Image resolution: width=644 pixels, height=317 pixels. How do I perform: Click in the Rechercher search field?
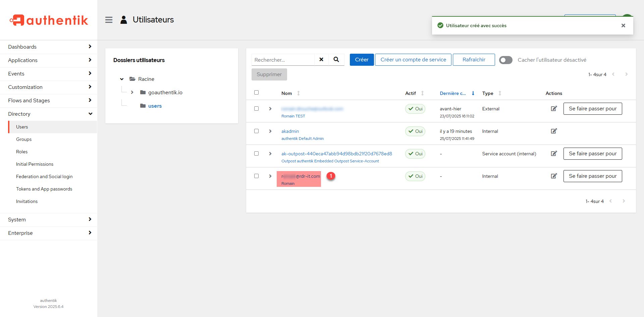point(283,60)
